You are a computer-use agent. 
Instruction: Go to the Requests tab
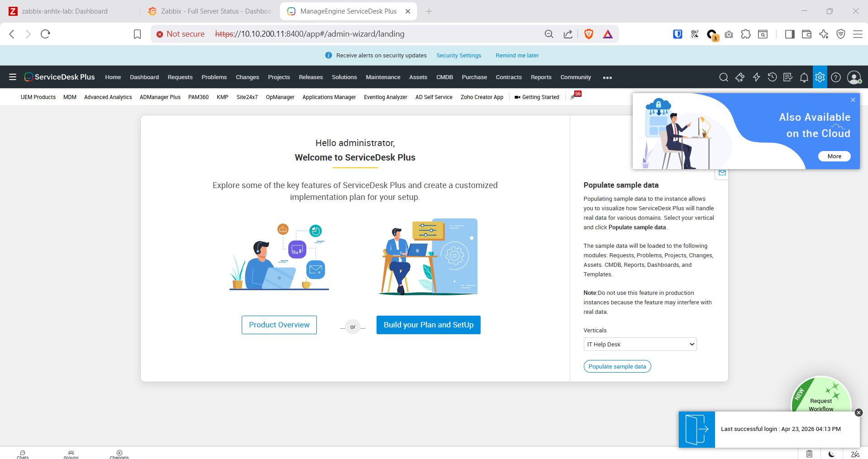(x=180, y=77)
